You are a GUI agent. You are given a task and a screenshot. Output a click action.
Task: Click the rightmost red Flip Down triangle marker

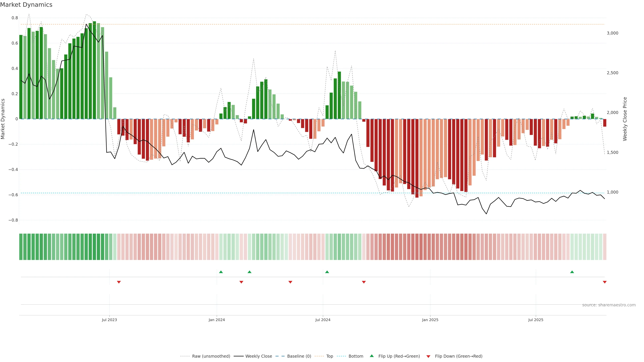coord(604,282)
